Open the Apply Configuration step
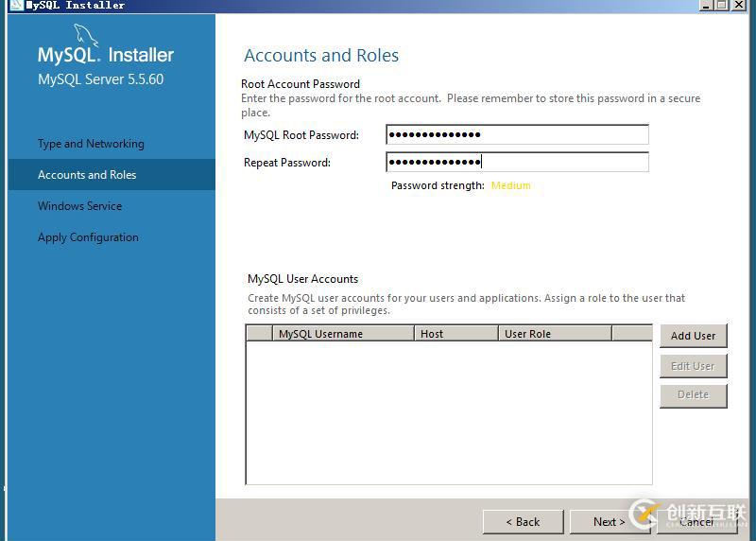 pos(88,237)
